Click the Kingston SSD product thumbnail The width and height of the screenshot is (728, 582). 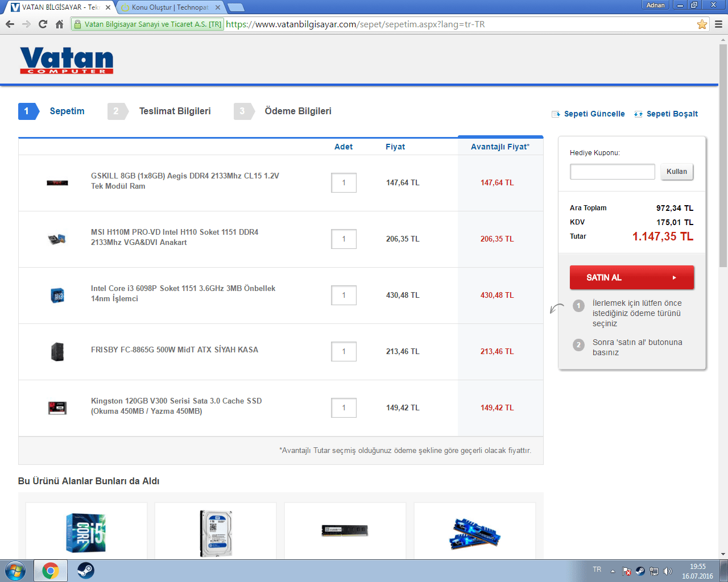57,408
